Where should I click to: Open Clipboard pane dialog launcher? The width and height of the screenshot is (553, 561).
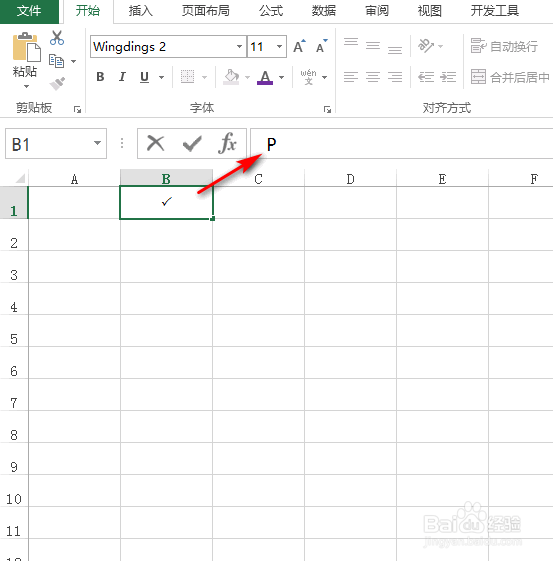pyautogui.click(x=77, y=109)
